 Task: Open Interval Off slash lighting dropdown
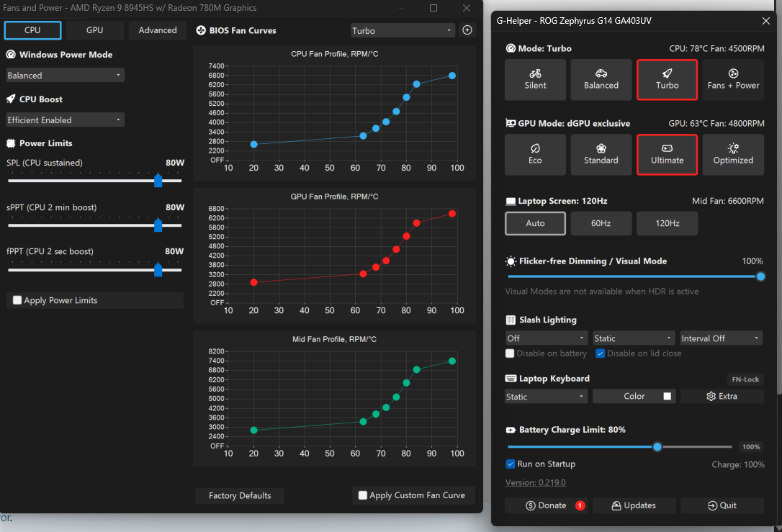click(x=722, y=338)
